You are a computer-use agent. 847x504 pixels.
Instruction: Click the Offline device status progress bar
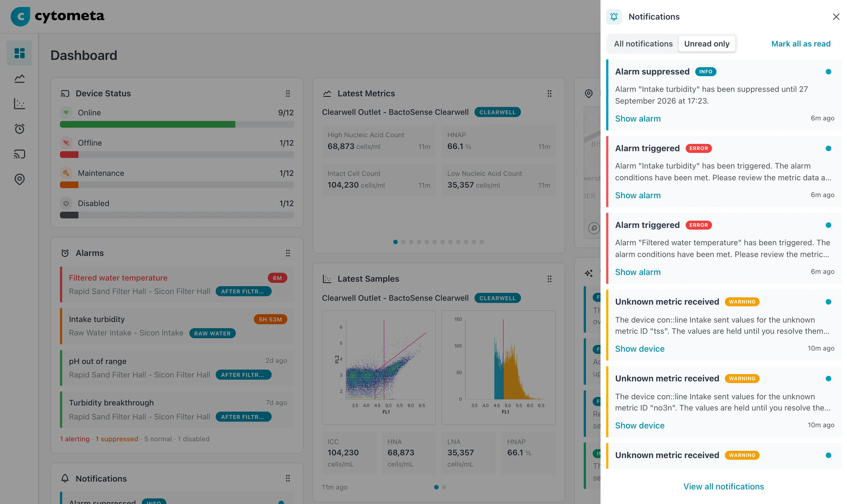click(x=177, y=155)
